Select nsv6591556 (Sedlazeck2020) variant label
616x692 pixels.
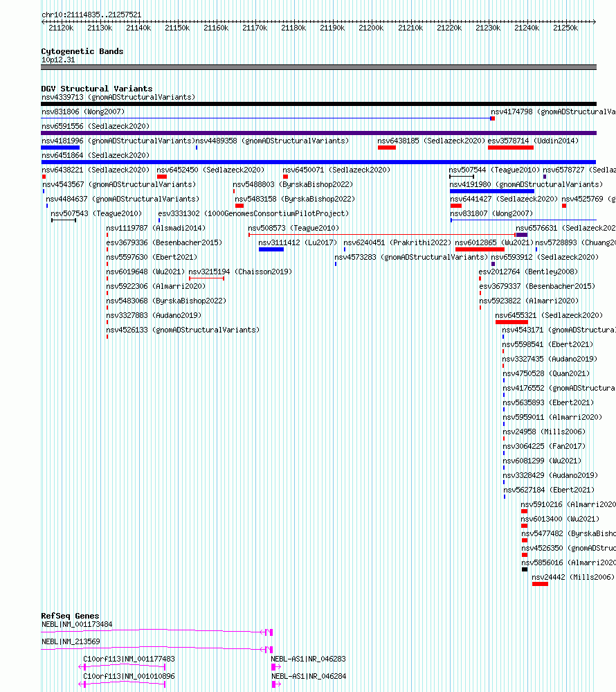pyautogui.click(x=96, y=126)
